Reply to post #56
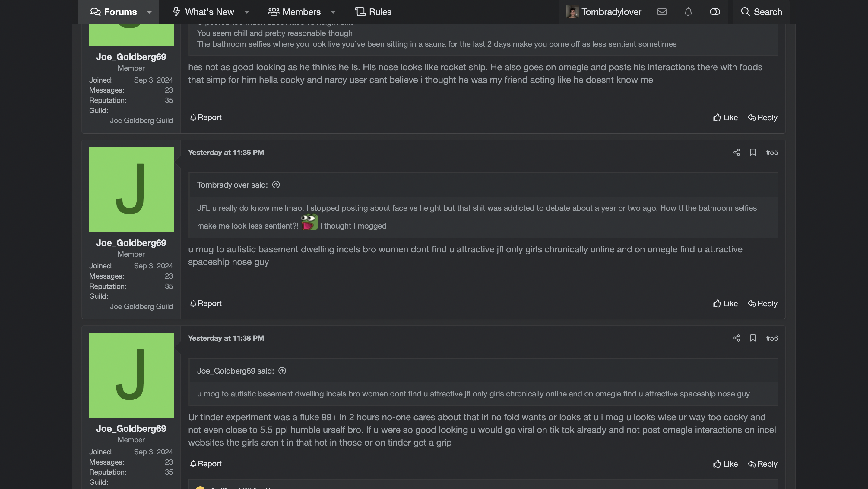 (x=762, y=464)
